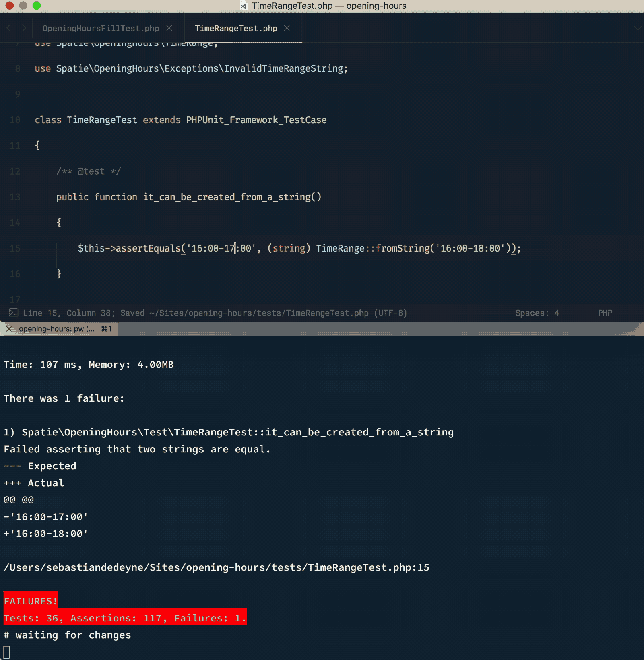Click line number 13 in the gutter
The width and height of the screenshot is (644, 660).
coord(15,197)
